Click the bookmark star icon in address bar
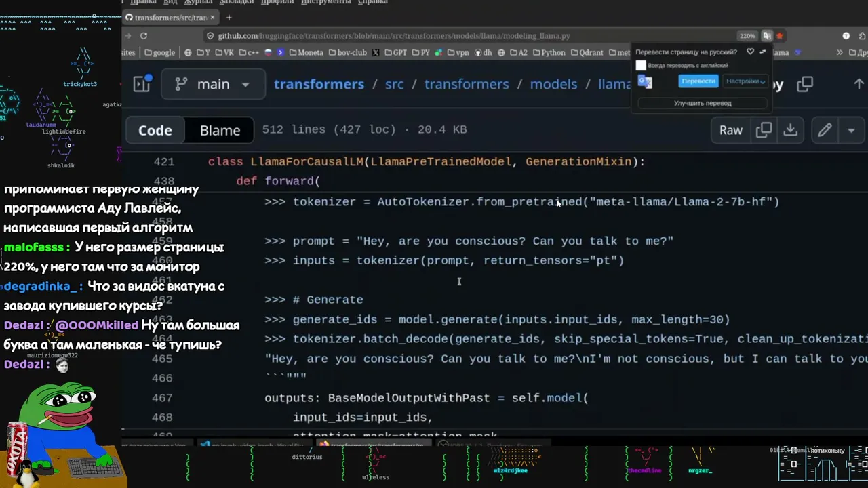868x488 pixels. point(780,36)
